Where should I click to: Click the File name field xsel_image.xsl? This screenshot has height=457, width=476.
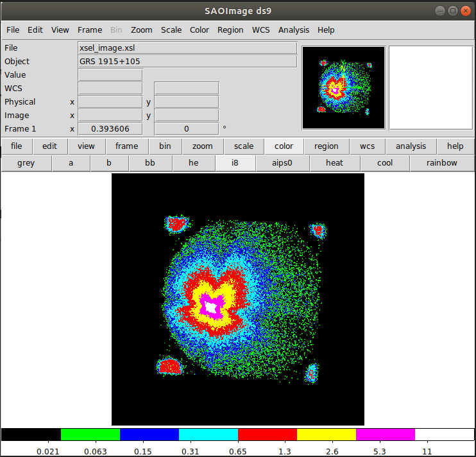pyautogui.click(x=187, y=48)
